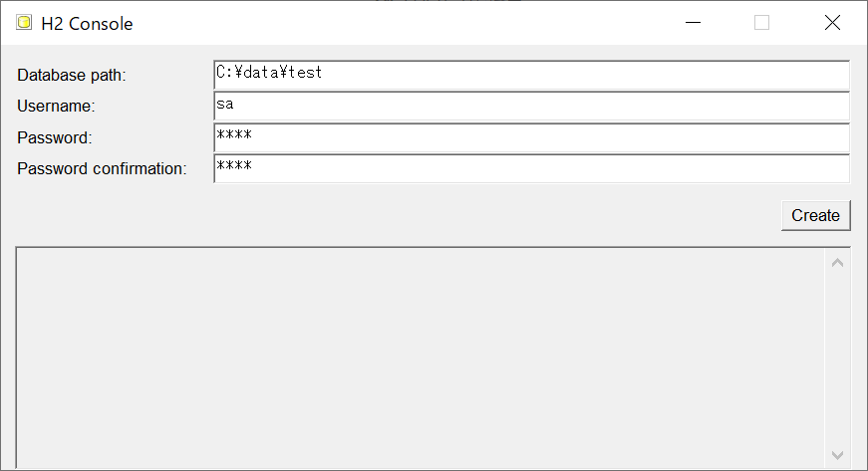Click the scroll up arrow of output area
868x471 pixels.
click(x=837, y=263)
